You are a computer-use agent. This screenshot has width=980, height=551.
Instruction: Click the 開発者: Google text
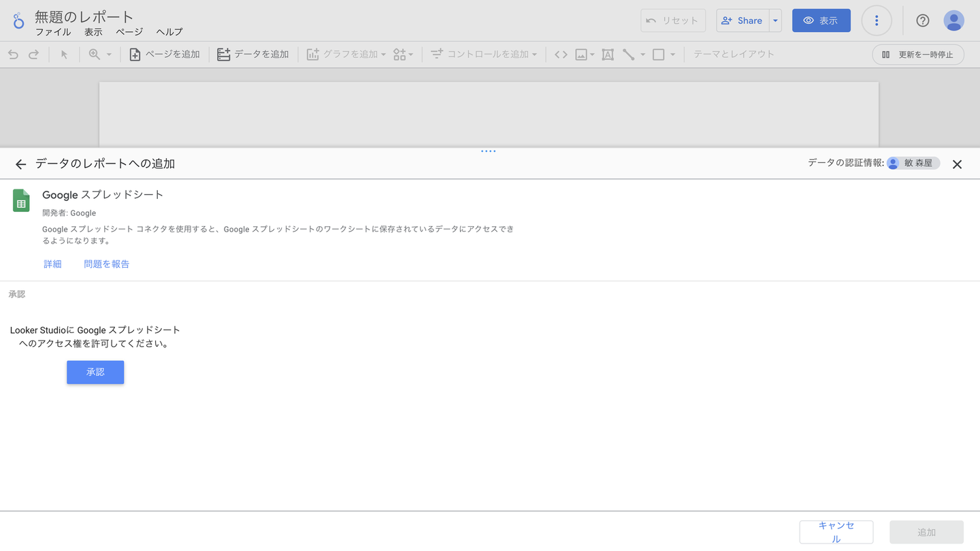click(x=69, y=213)
